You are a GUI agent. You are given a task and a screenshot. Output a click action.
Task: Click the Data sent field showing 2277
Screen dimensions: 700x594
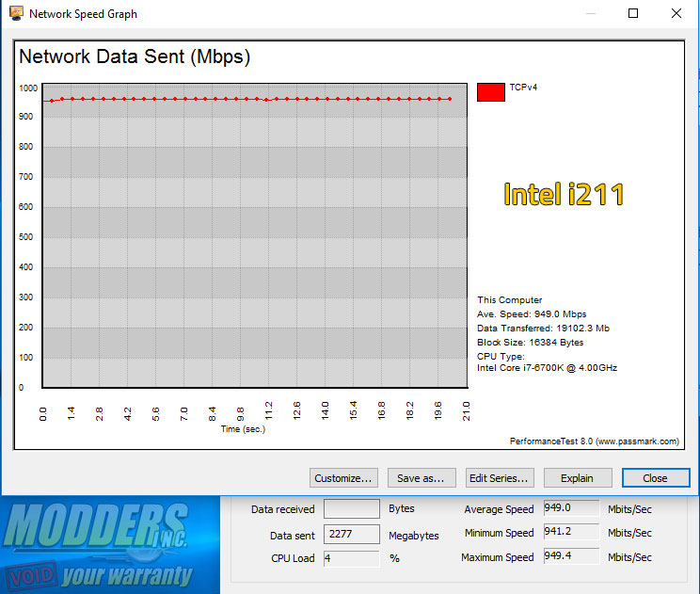(x=351, y=534)
